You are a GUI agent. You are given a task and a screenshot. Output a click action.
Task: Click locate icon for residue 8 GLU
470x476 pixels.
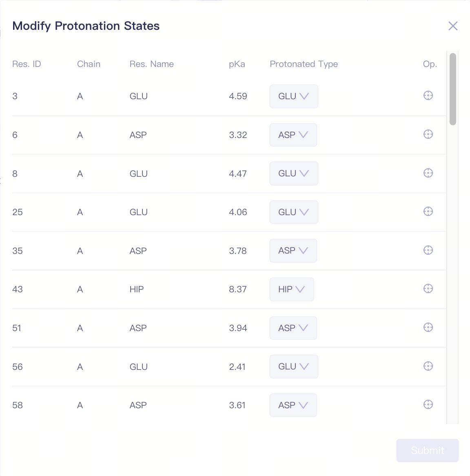[x=428, y=173]
